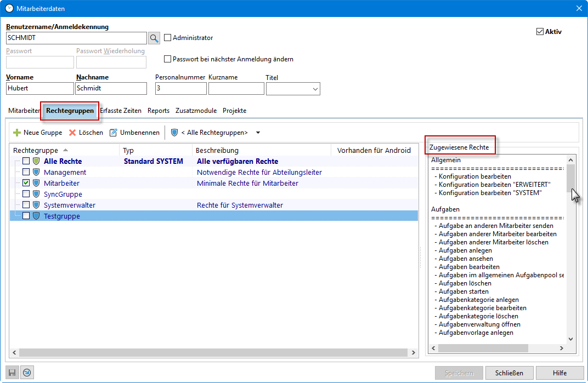Click the magnifier icon beside username field
Screen dimensions: 588x383
click(154, 38)
